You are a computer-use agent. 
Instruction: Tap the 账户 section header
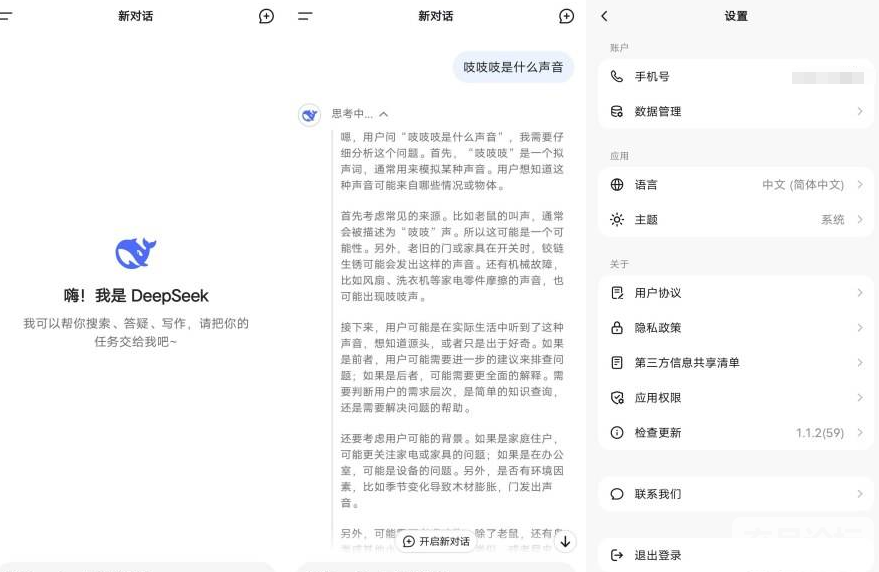pos(619,48)
